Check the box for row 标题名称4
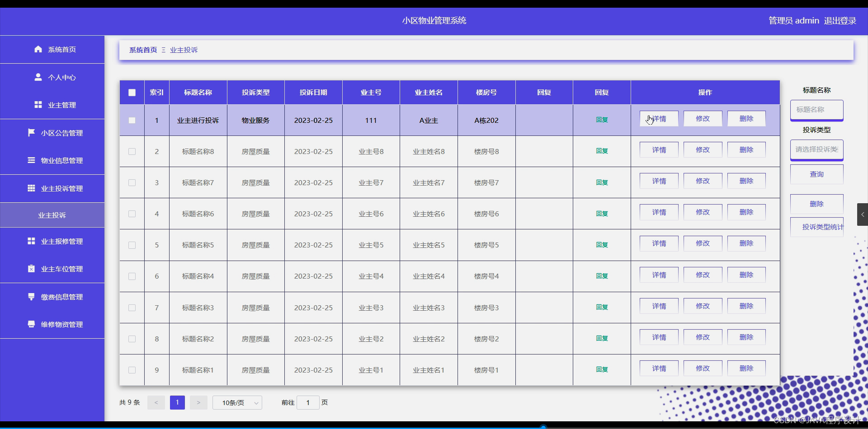 (x=132, y=276)
